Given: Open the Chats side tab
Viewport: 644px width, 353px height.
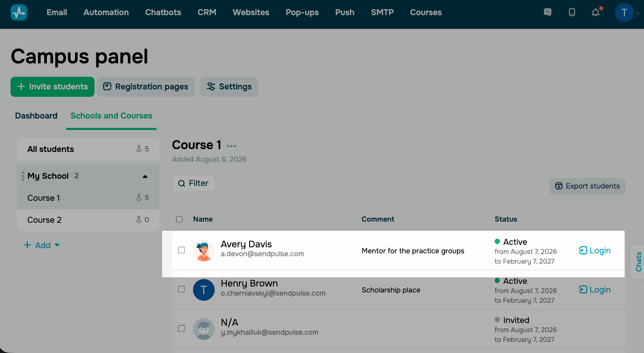Looking at the screenshot, I should point(638,262).
